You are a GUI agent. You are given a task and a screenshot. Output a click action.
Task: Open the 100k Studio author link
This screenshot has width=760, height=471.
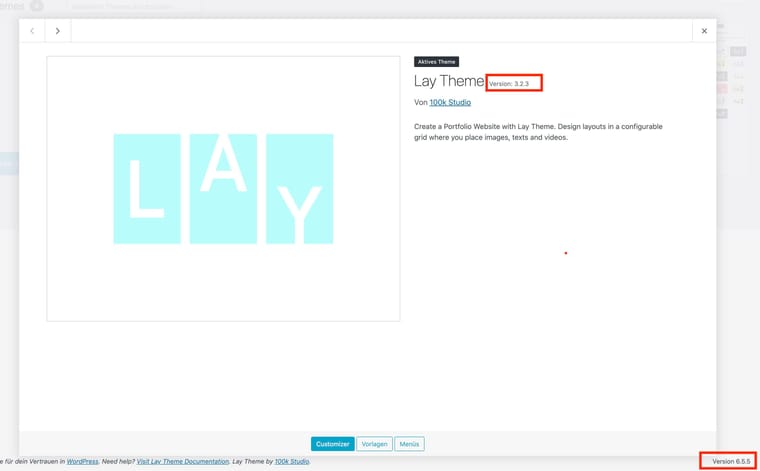click(450, 102)
